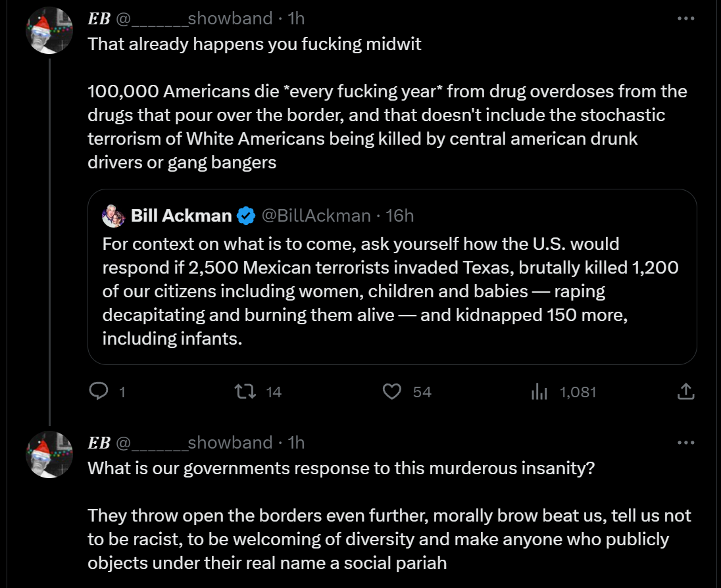Open Bill Ackman's small profile picture

[114, 215]
